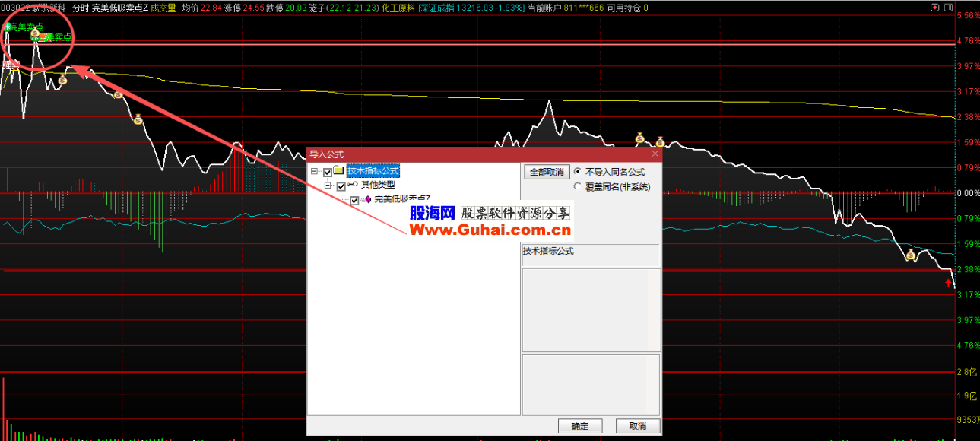
Task: Uncheck the 完美低吸卖点Z formula checkbox
Action: (x=354, y=200)
